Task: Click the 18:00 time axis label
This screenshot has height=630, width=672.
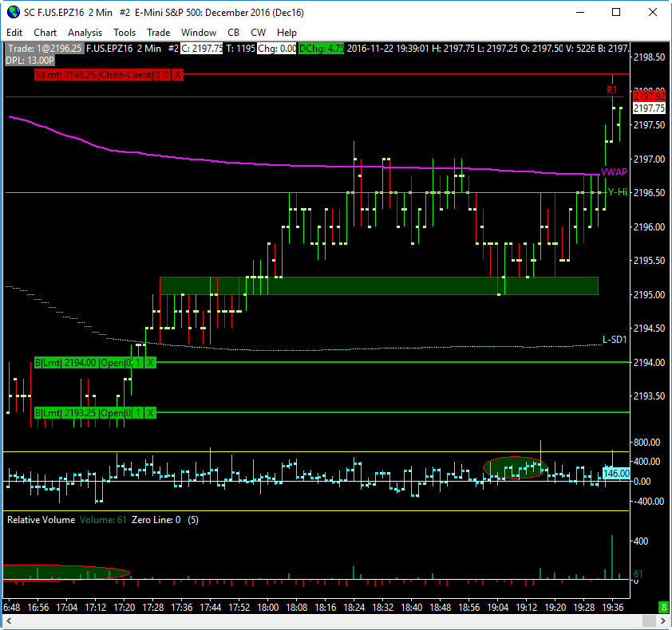Action: [268, 608]
